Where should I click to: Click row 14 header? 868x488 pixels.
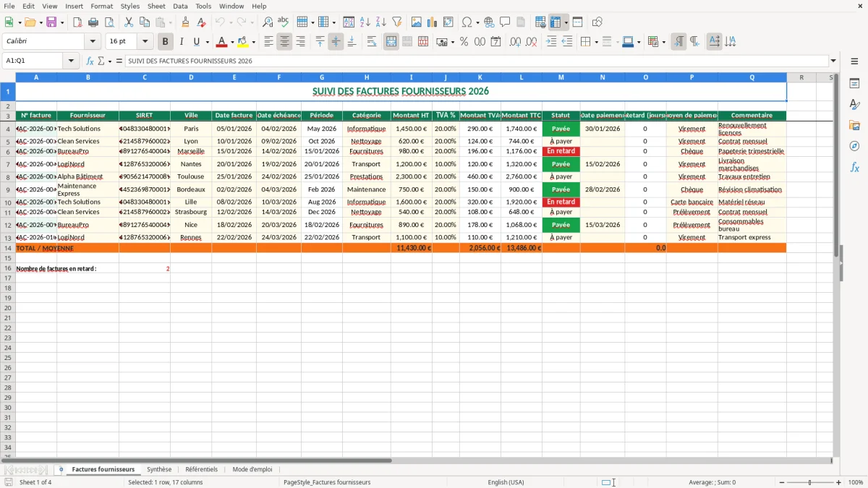coord(7,248)
